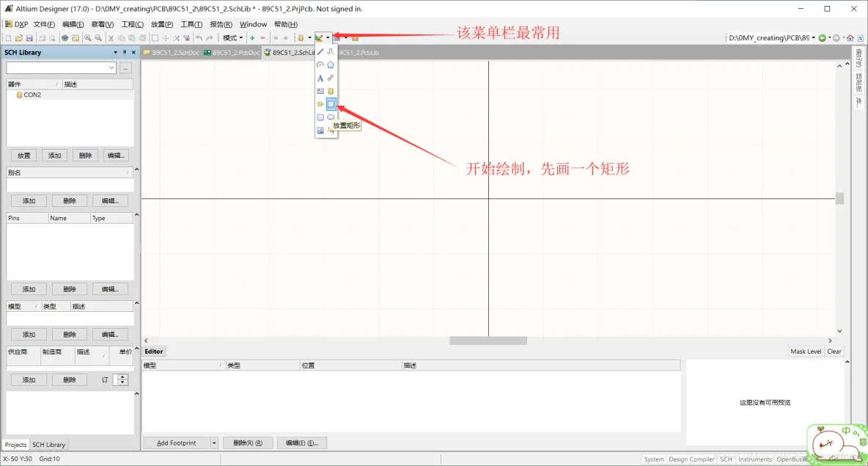Select the Place Pin tool
Screen dimensions: 868x466
click(x=320, y=104)
